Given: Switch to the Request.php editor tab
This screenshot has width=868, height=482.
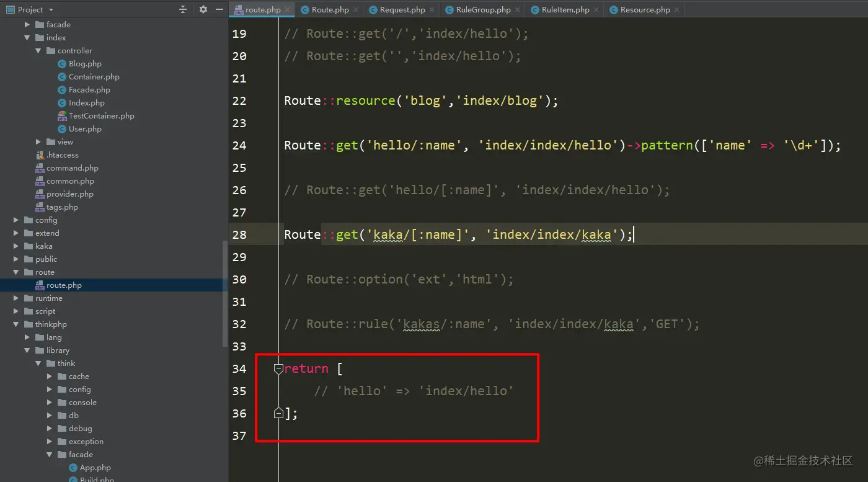Looking at the screenshot, I should click(x=402, y=9).
